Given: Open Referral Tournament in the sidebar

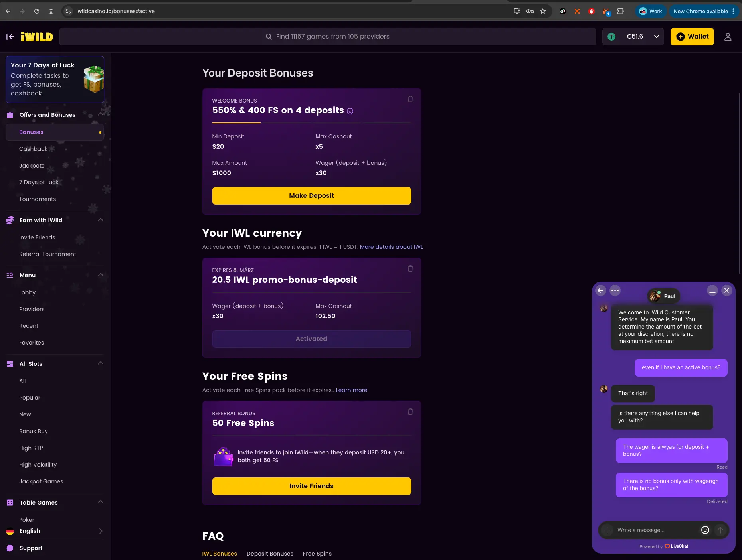Looking at the screenshot, I should [x=47, y=254].
